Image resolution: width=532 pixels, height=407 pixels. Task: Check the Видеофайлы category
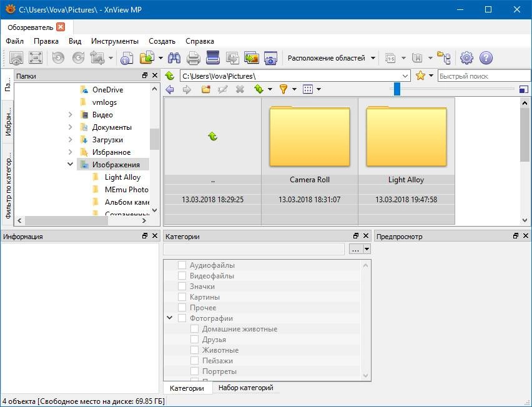(182, 275)
